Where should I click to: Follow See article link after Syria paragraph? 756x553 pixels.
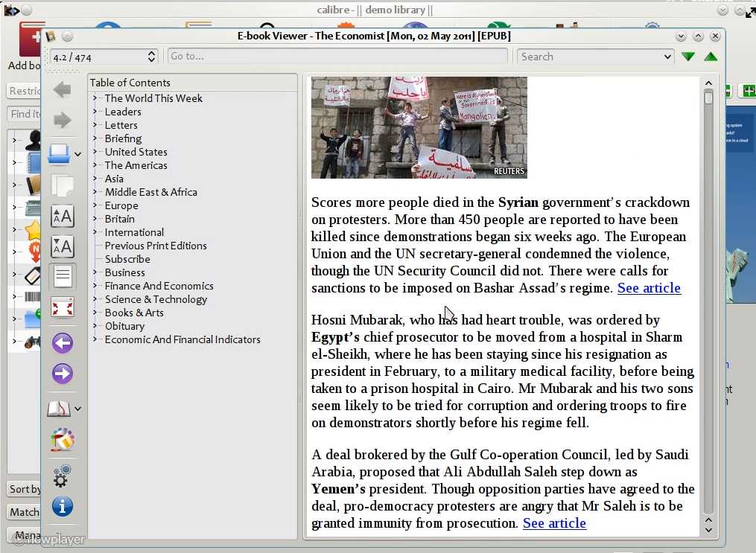tap(649, 288)
